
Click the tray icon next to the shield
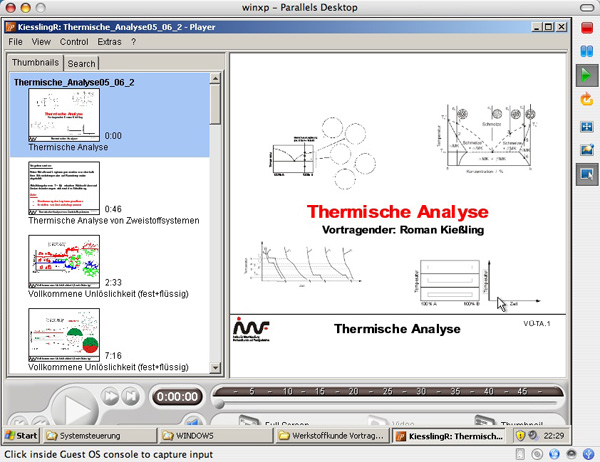[x=532, y=435]
